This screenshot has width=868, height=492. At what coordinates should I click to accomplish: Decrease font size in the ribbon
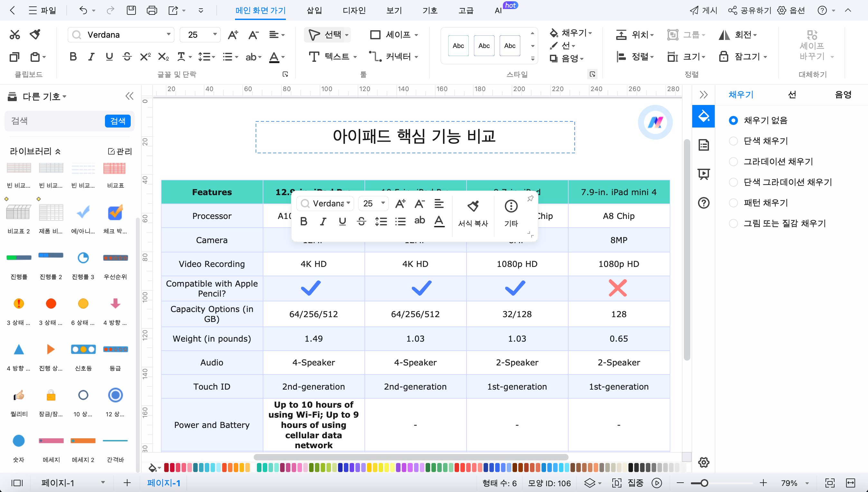pos(253,34)
